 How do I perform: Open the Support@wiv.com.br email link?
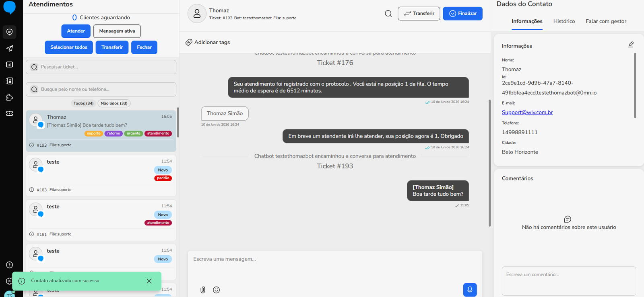click(x=527, y=113)
